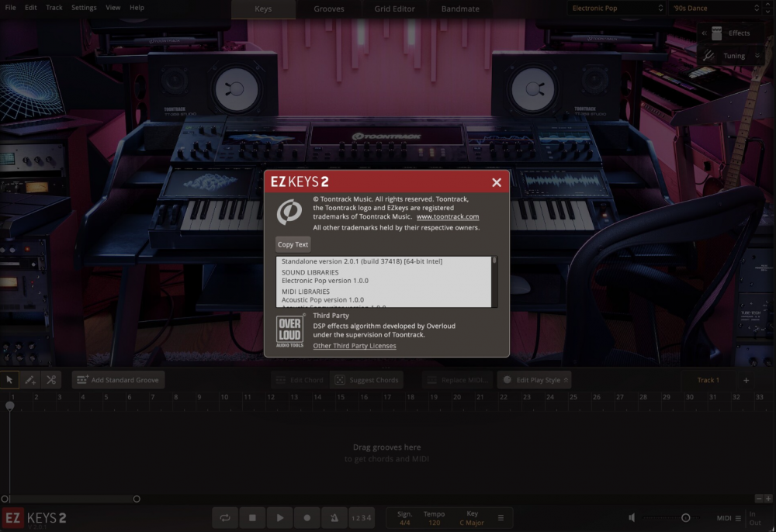Switch to the Grooves tab
776x532 pixels.
[x=328, y=9]
